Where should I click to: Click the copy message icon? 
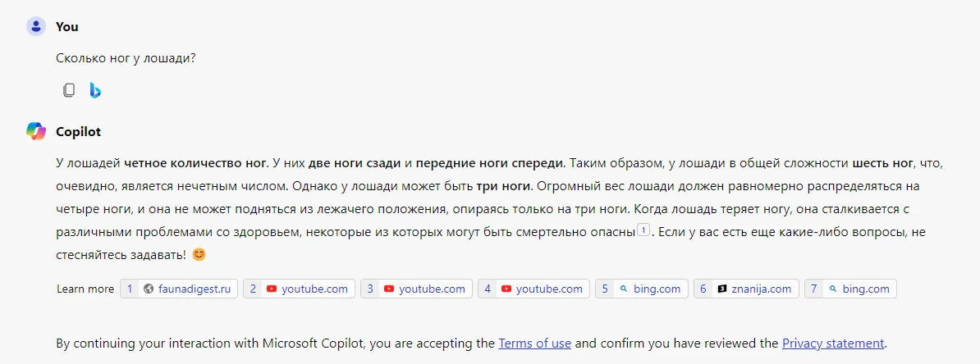click(x=69, y=90)
